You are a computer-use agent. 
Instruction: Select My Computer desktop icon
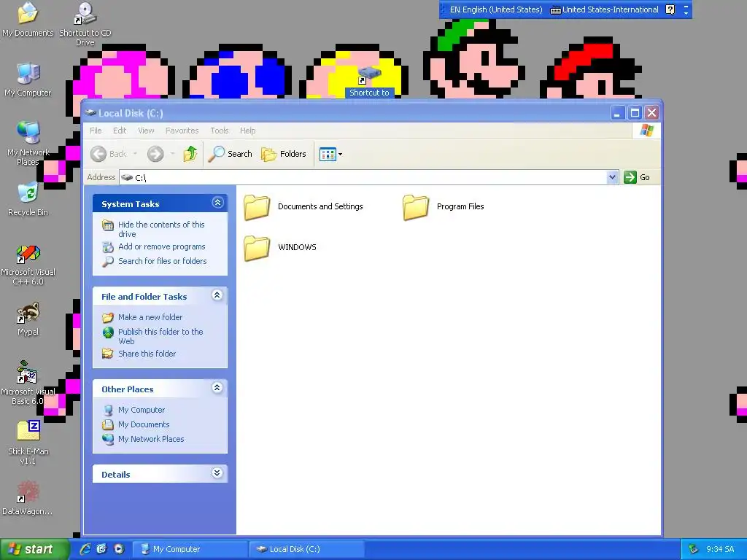tap(28, 74)
